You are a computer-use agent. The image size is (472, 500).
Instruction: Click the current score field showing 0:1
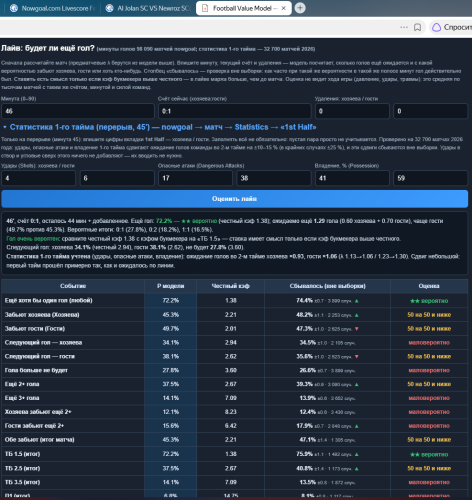[234, 111]
